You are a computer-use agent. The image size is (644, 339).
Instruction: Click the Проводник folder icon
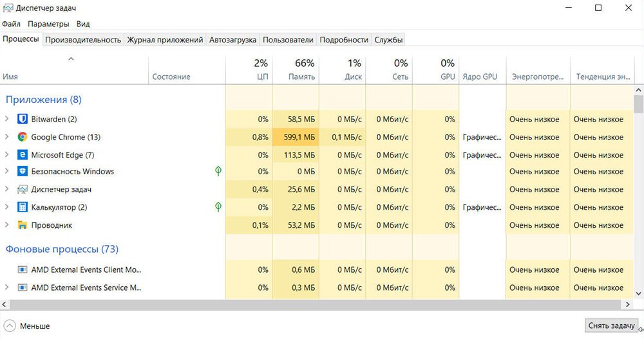(x=22, y=225)
